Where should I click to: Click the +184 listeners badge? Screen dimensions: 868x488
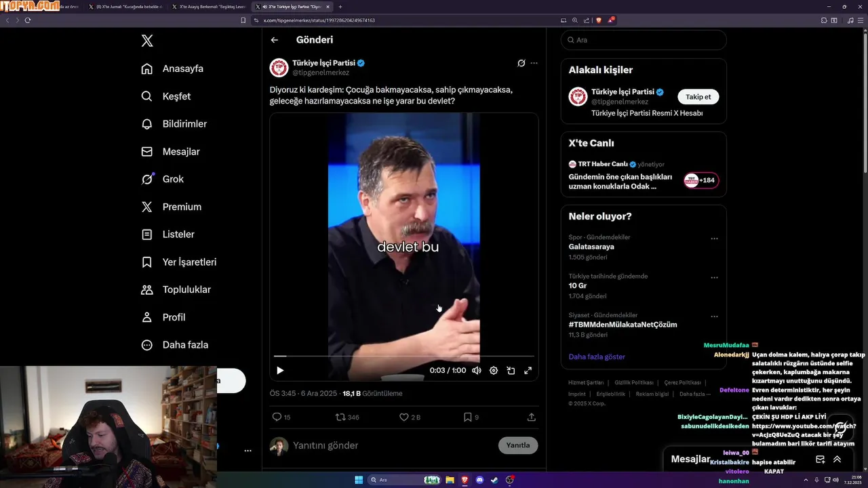click(701, 180)
